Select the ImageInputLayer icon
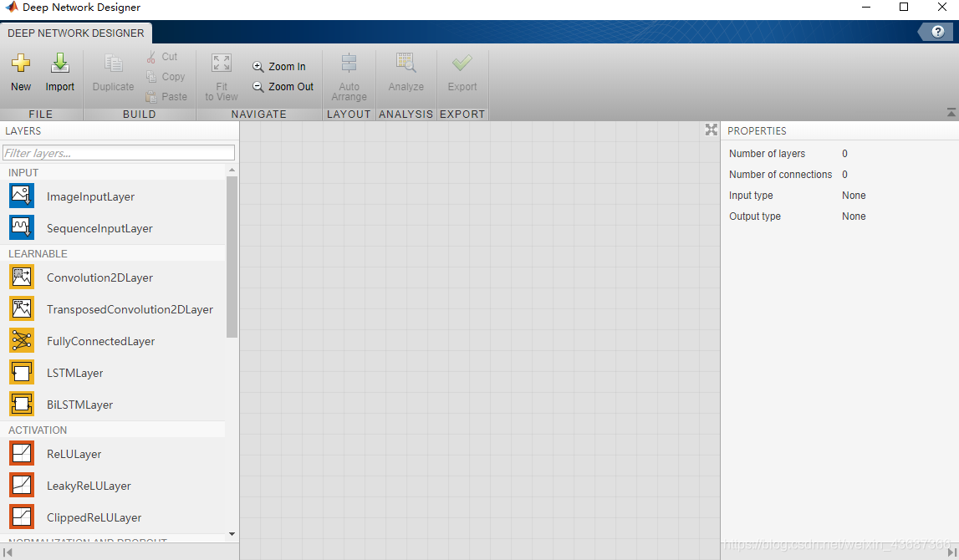The width and height of the screenshot is (959, 560). point(22,196)
